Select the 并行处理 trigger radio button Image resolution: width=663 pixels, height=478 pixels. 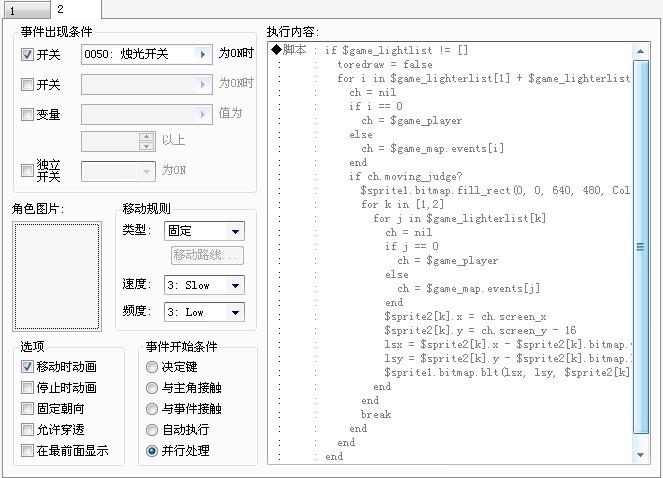pyautogui.click(x=152, y=451)
